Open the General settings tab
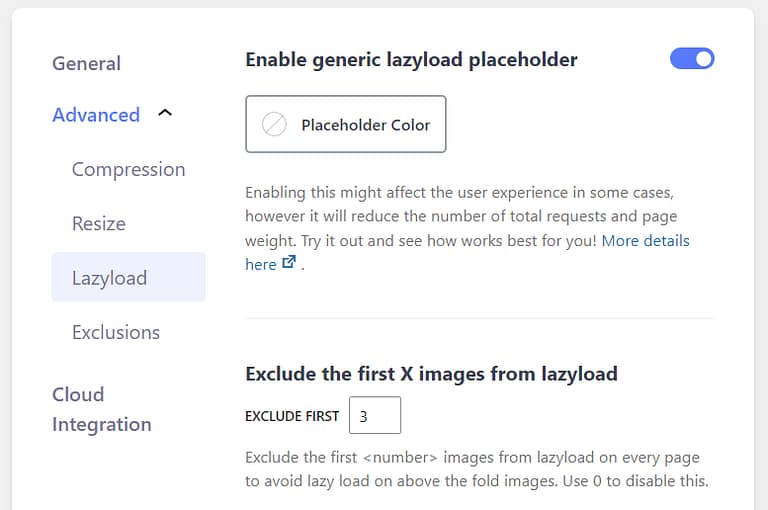This screenshot has width=768, height=510. [x=86, y=63]
